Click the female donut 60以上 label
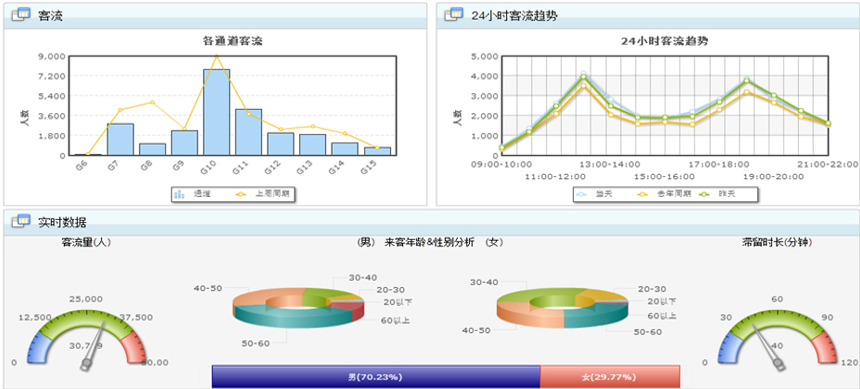The width and height of the screenshot is (860, 389). click(x=661, y=316)
